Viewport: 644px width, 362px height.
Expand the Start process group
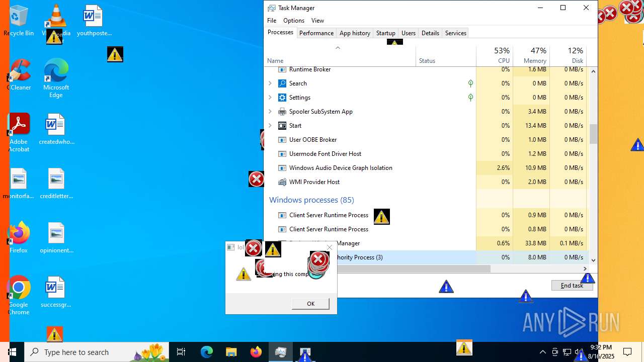[x=270, y=126]
